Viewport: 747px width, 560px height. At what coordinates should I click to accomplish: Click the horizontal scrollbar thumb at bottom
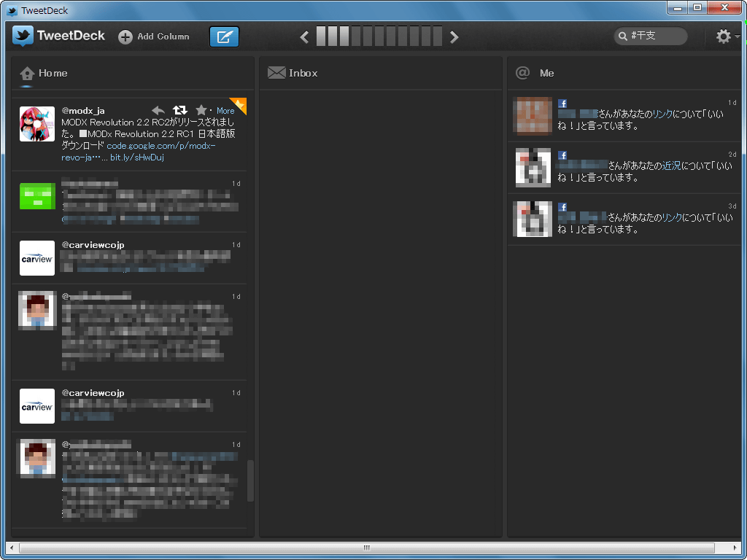point(366,548)
